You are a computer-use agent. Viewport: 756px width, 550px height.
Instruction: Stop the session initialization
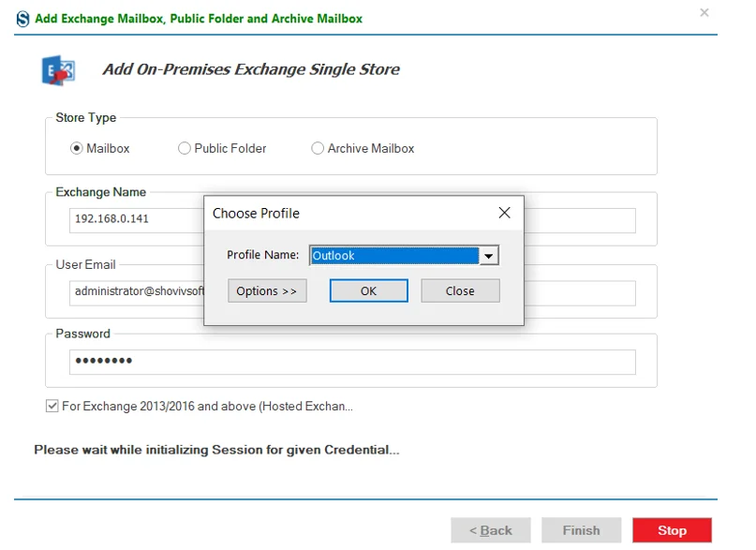coord(672,530)
